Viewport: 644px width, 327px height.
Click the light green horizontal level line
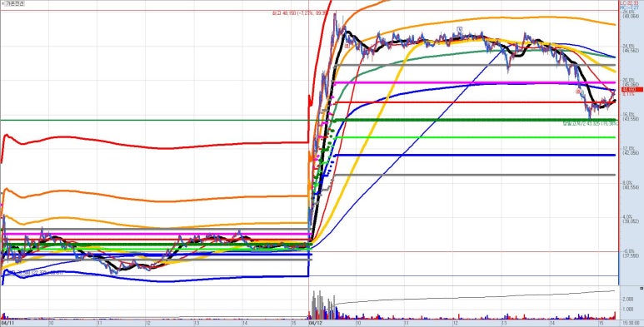(475, 137)
